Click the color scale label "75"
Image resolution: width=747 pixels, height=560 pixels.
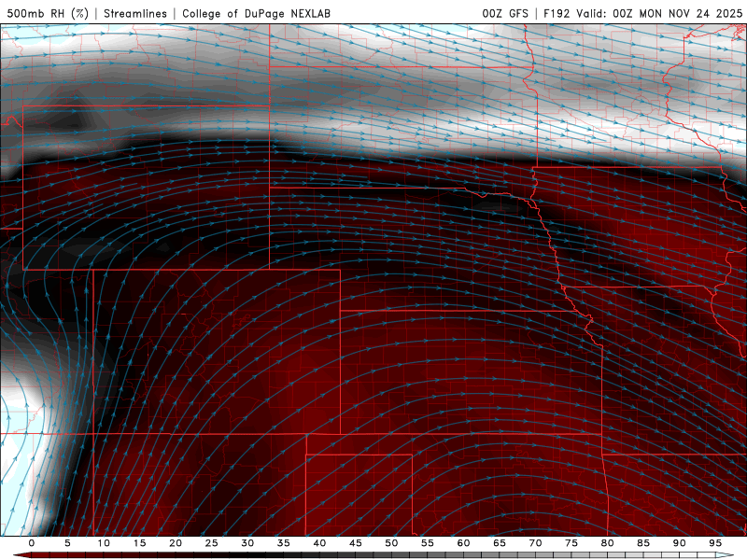[x=571, y=543]
